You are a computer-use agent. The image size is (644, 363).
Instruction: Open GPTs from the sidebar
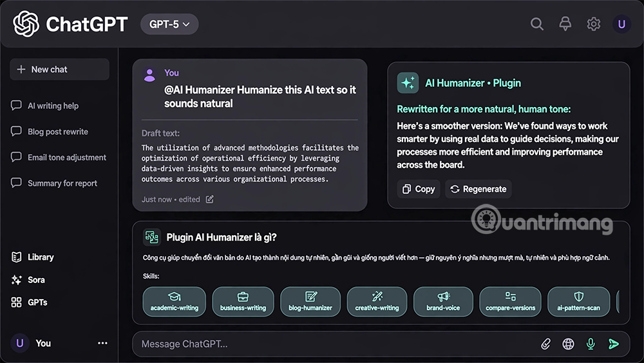(x=37, y=302)
